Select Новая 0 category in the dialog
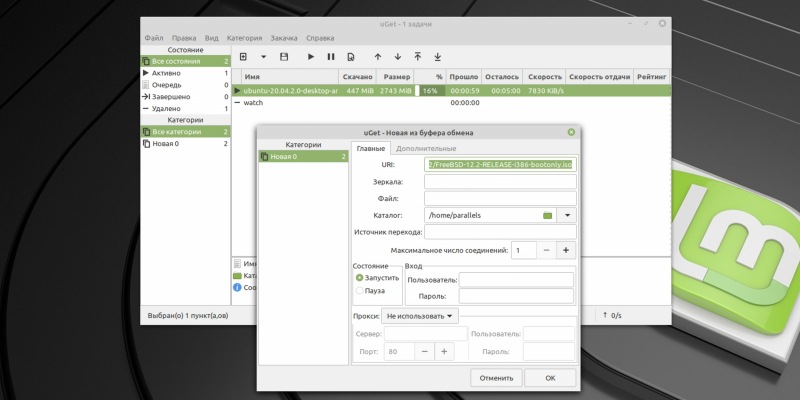The image size is (800, 400). point(303,157)
